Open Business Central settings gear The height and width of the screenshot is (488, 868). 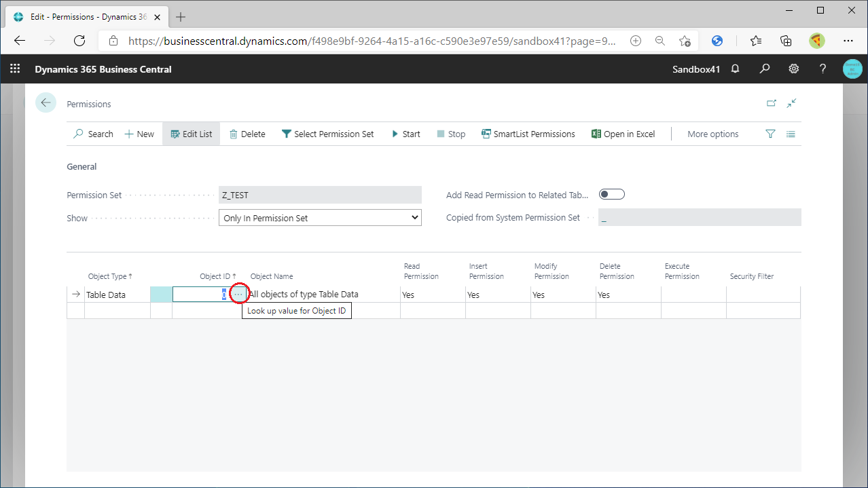(793, 69)
